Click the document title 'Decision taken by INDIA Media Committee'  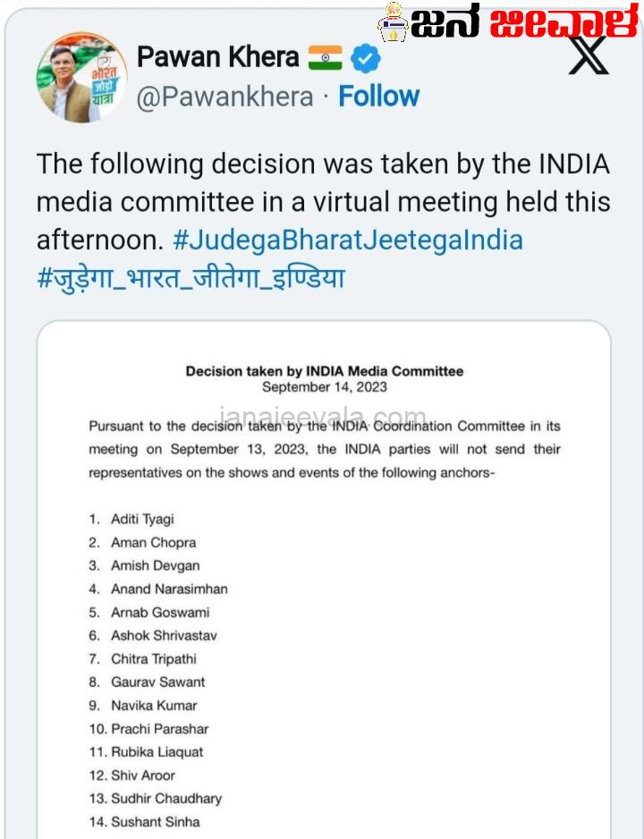coord(324,371)
